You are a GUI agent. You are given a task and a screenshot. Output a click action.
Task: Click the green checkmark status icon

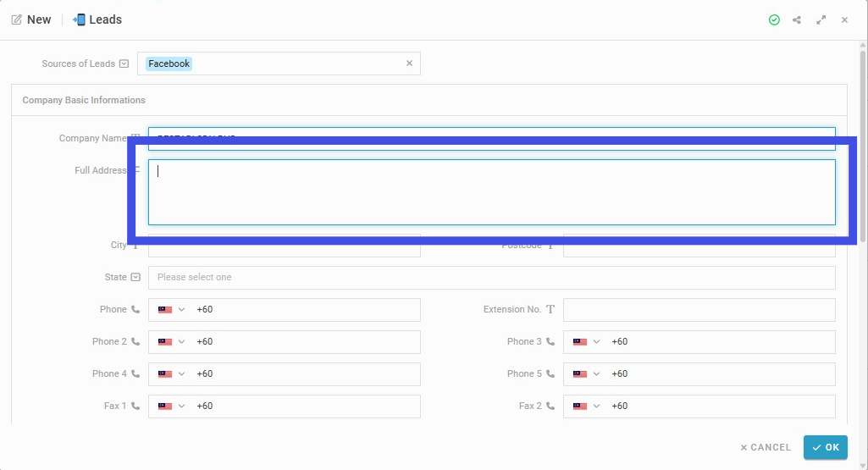point(774,20)
